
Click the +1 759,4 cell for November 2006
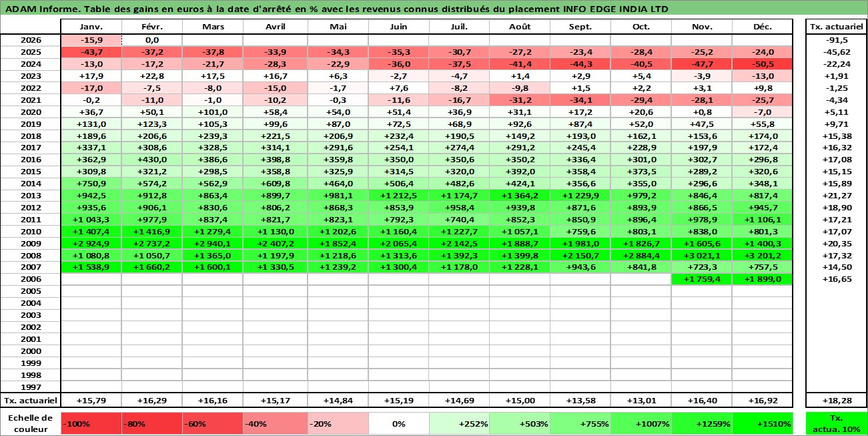702,279
